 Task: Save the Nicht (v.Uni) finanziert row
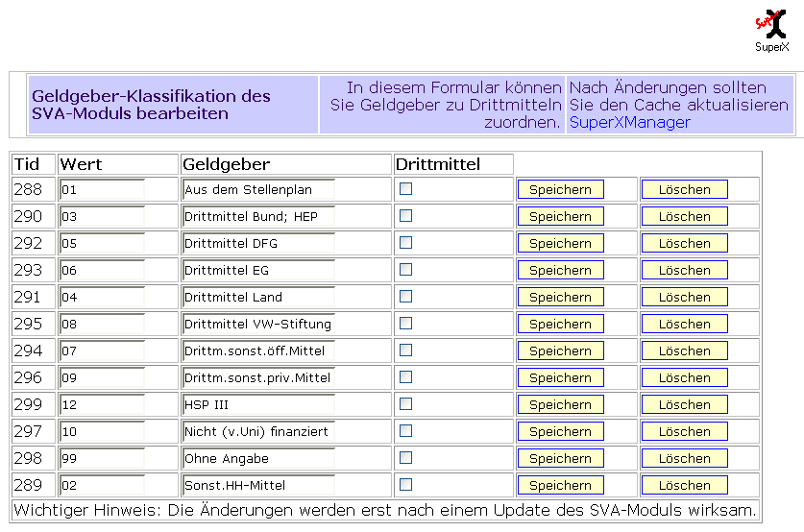pyautogui.click(x=560, y=431)
